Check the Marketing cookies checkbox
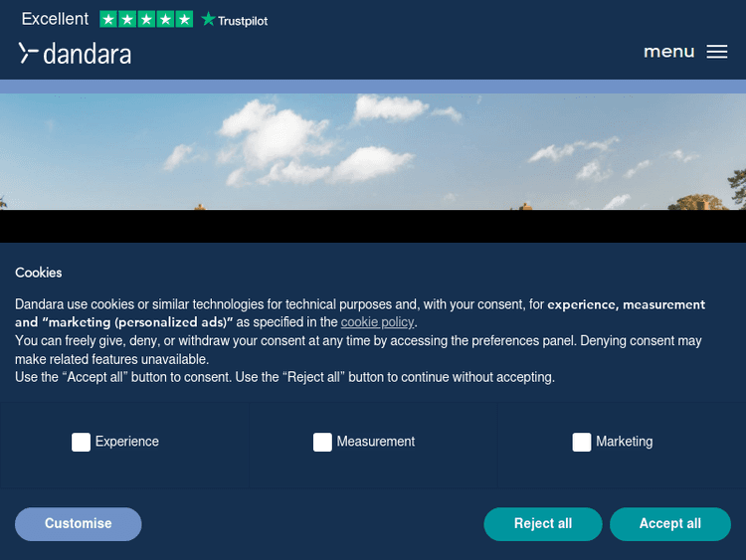The width and height of the screenshot is (746, 560). click(582, 443)
